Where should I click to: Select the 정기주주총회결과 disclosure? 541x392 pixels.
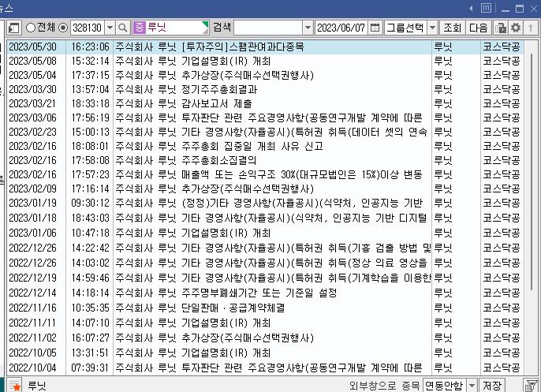(265, 89)
